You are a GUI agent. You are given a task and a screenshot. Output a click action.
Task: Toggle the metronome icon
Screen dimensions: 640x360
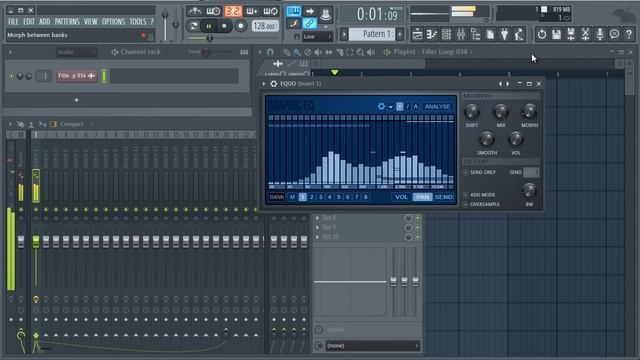click(x=194, y=11)
